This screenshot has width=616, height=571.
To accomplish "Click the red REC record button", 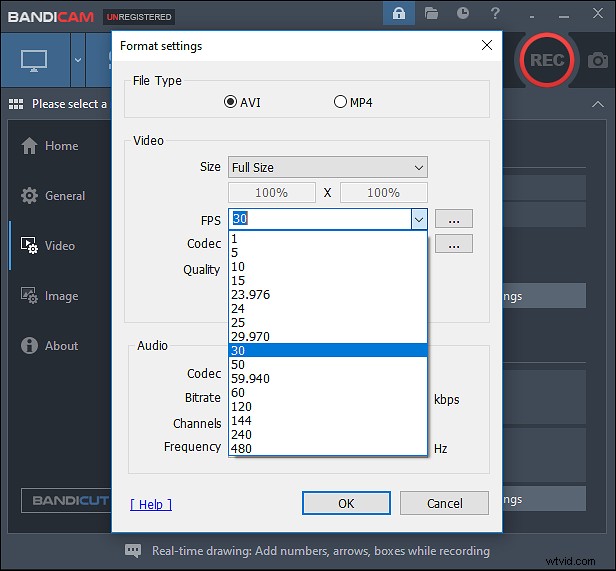I will tap(547, 60).
